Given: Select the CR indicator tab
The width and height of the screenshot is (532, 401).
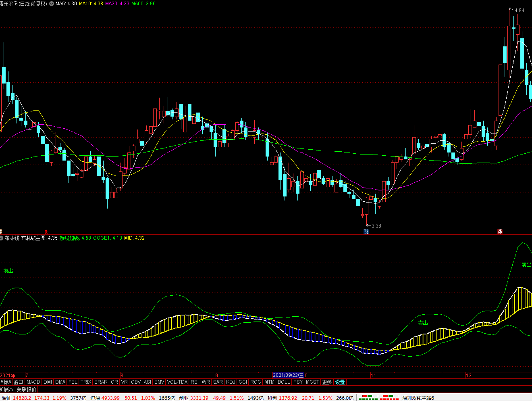Looking at the screenshot, I should [114, 382].
